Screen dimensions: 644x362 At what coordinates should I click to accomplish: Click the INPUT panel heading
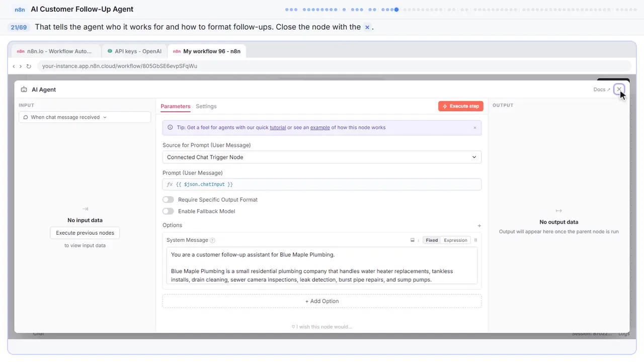[26, 105]
